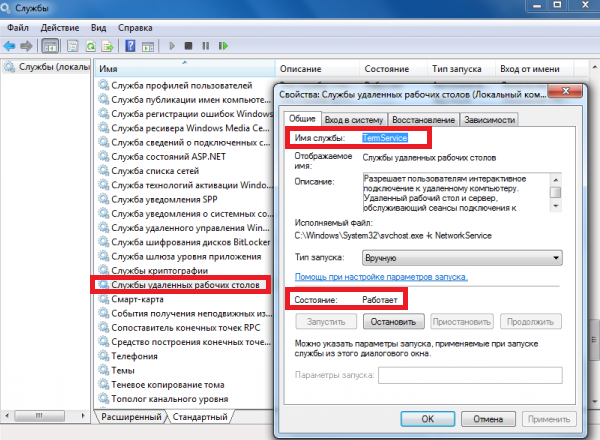Close the Свойства properties dialog

[566, 91]
